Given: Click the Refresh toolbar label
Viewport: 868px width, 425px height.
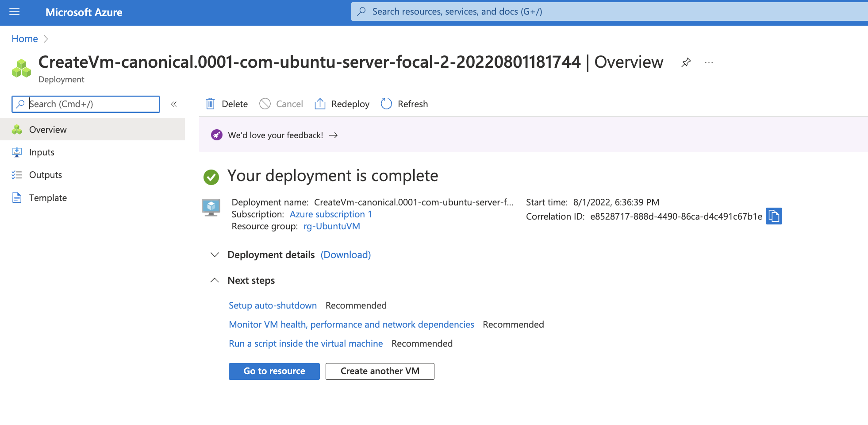Looking at the screenshot, I should (413, 104).
